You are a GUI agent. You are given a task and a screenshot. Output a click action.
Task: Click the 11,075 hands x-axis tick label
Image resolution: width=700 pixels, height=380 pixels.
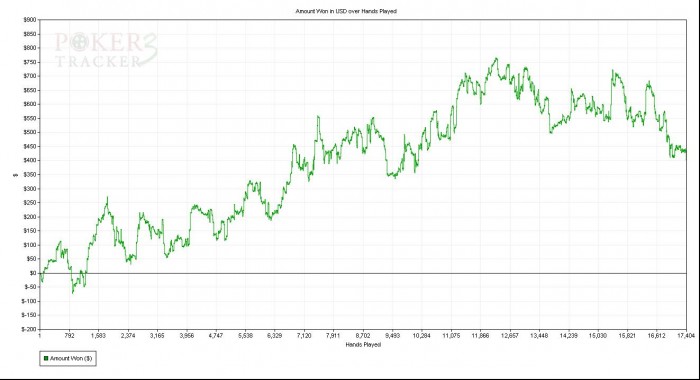(x=451, y=336)
